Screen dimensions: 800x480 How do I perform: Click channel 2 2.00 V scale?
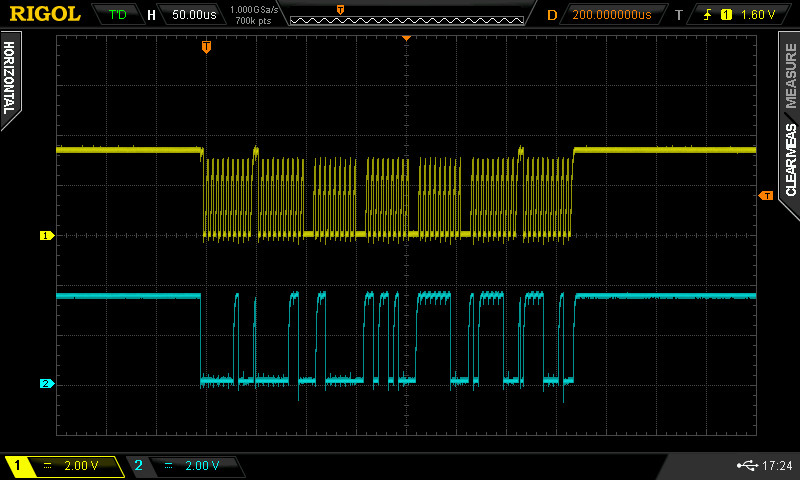(201, 466)
